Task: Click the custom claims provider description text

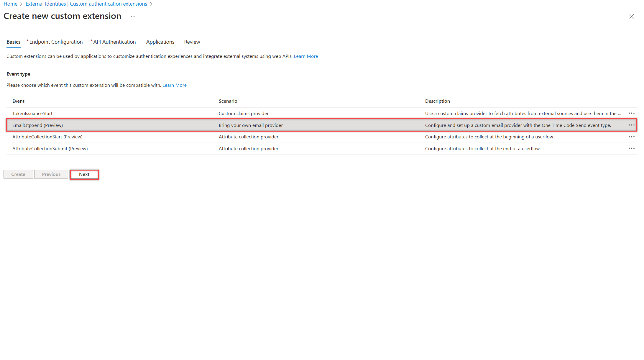Action: pos(523,113)
